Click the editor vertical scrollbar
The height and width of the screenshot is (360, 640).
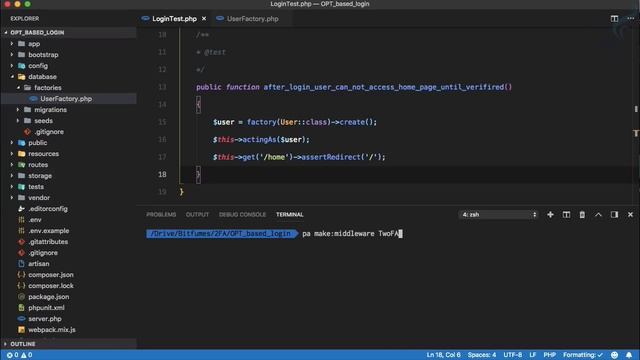click(x=636, y=116)
